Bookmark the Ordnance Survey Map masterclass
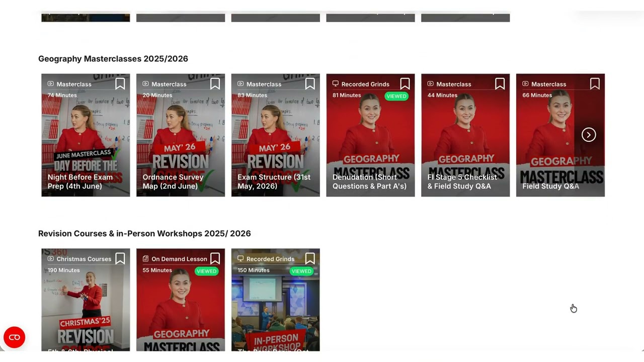Image resolution: width=644 pixels, height=362 pixels. tap(215, 84)
